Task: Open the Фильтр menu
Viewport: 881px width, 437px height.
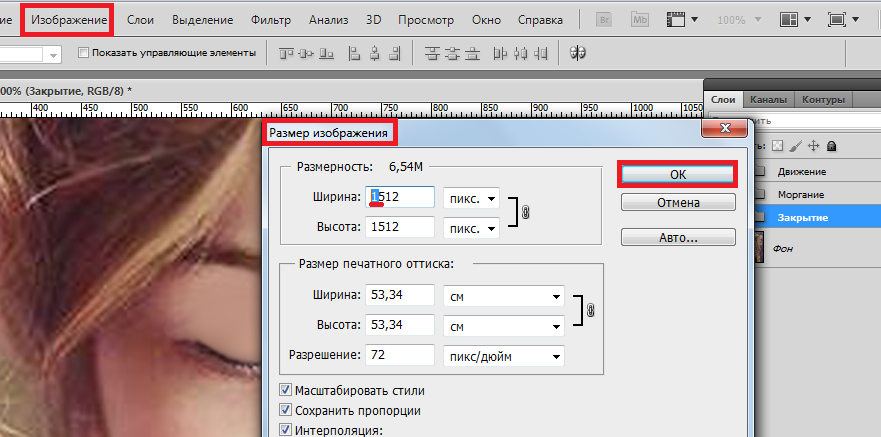Action: pyautogui.click(x=271, y=20)
